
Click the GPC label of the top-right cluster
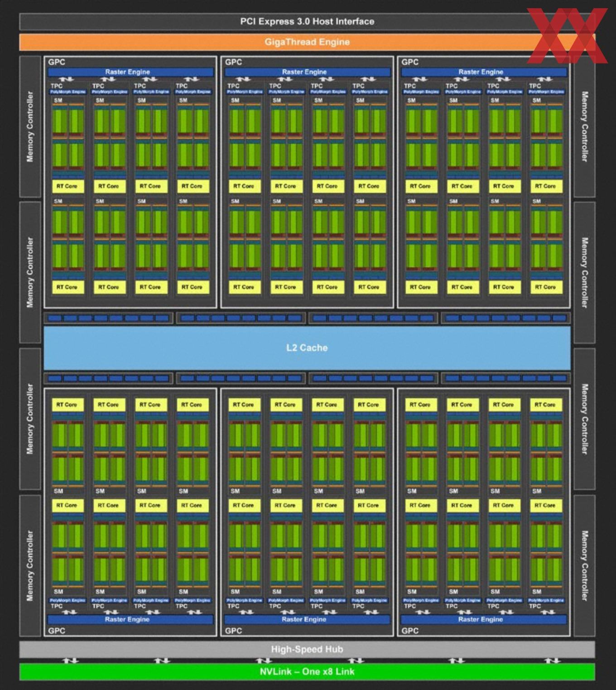pyautogui.click(x=410, y=62)
